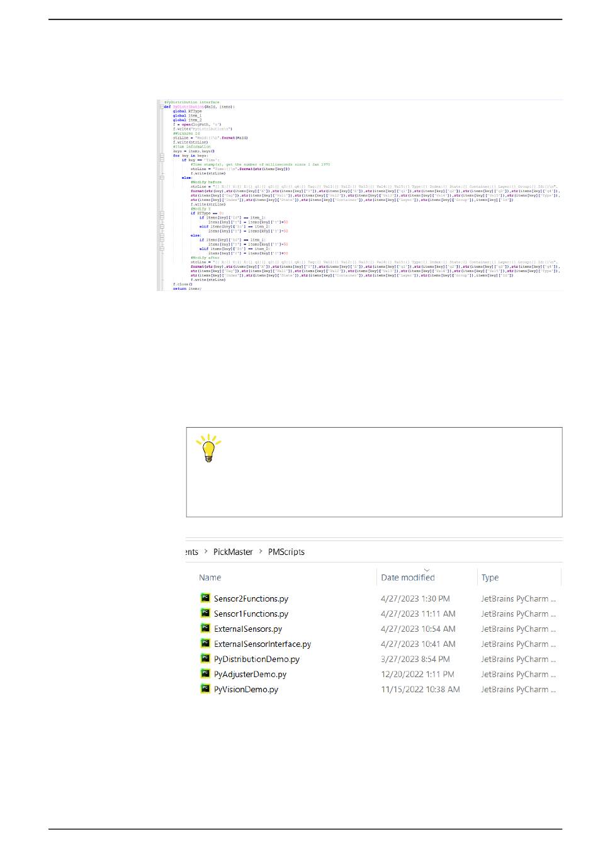The image size is (598, 868).
Task: Click the ExternalSensorInterface.py file icon
Action: (205, 644)
